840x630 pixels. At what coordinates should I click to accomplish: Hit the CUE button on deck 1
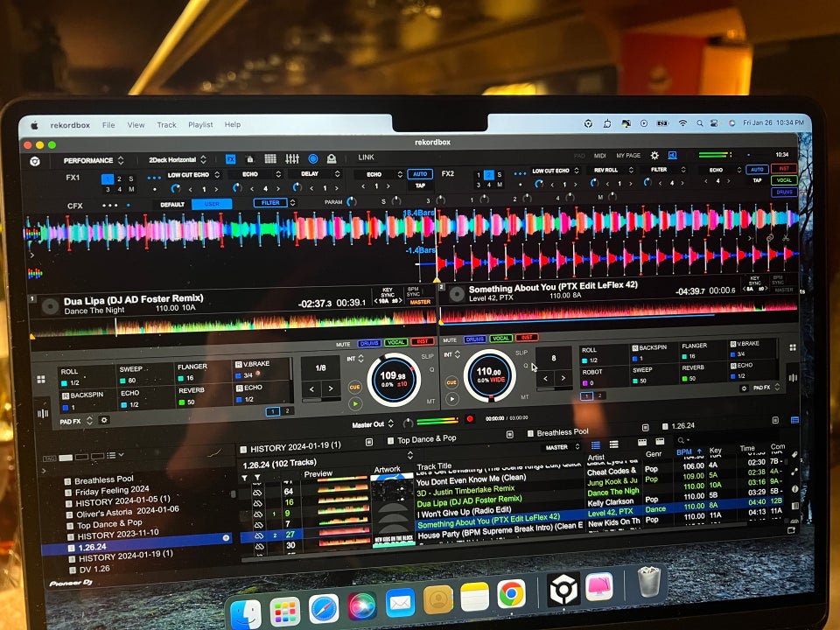click(354, 387)
